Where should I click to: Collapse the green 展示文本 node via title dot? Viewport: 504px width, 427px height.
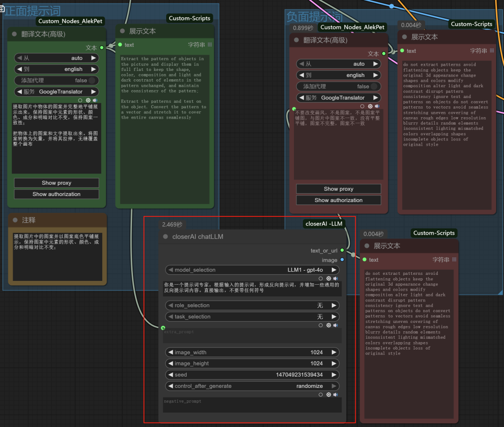tap(122, 31)
